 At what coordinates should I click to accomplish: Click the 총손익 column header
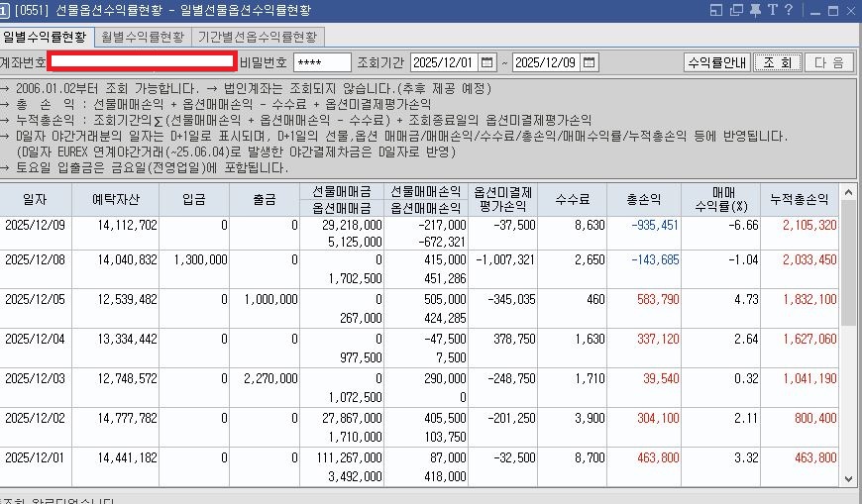point(644,199)
